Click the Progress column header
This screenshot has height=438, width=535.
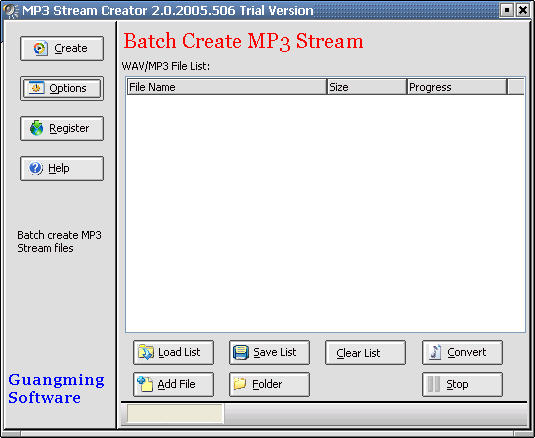[457, 87]
